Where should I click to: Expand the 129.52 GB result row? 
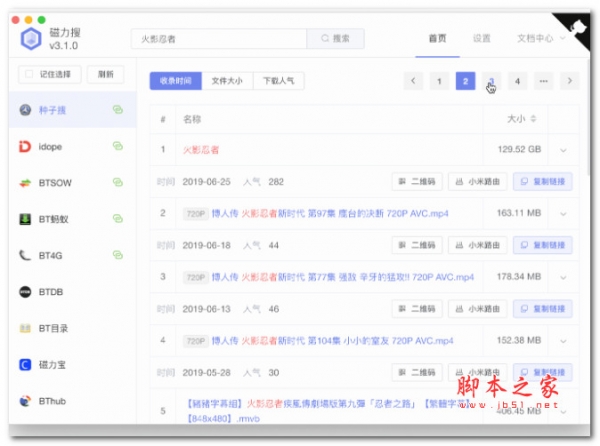563,150
